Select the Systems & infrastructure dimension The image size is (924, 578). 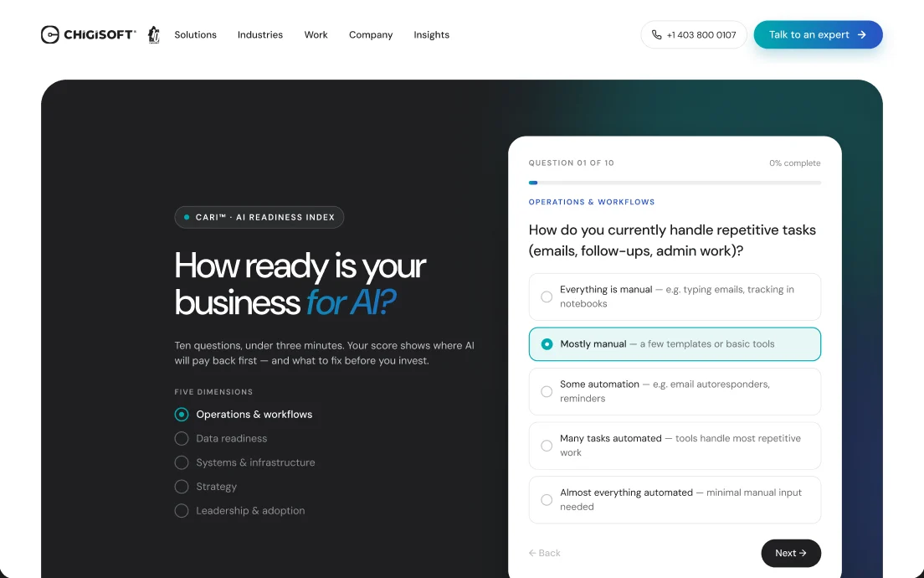[x=244, y=463]
